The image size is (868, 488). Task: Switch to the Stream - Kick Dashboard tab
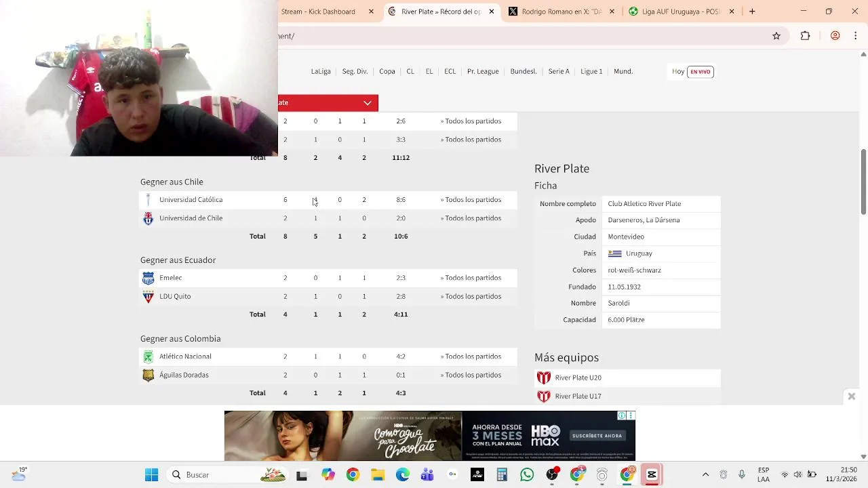coord(318,12)
